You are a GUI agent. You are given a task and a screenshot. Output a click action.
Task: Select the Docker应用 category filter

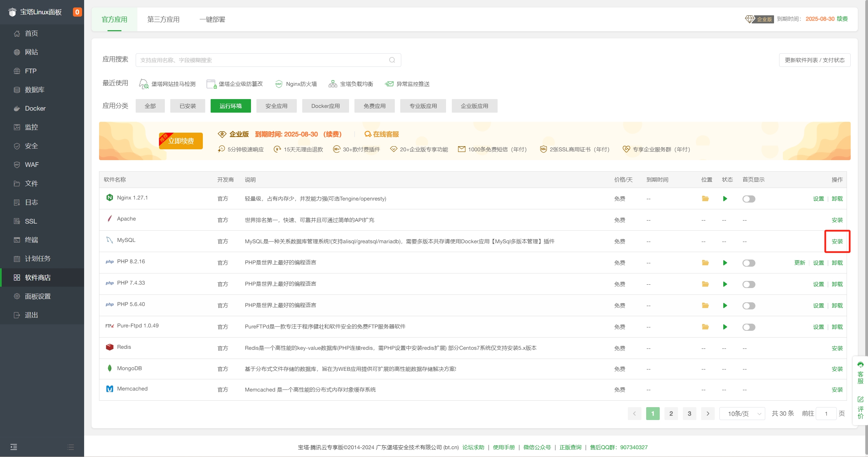click(325, 106)
